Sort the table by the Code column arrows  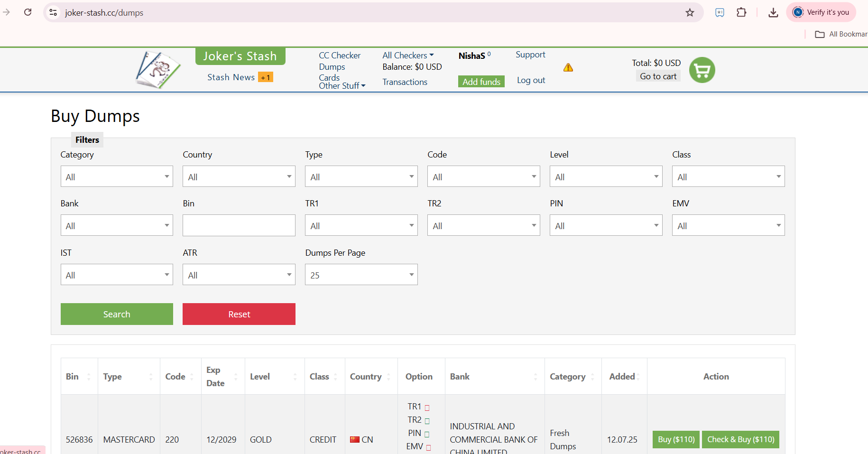(192, 377)
